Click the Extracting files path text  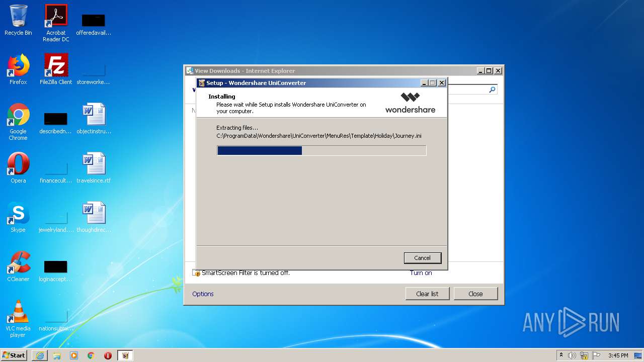319,136
